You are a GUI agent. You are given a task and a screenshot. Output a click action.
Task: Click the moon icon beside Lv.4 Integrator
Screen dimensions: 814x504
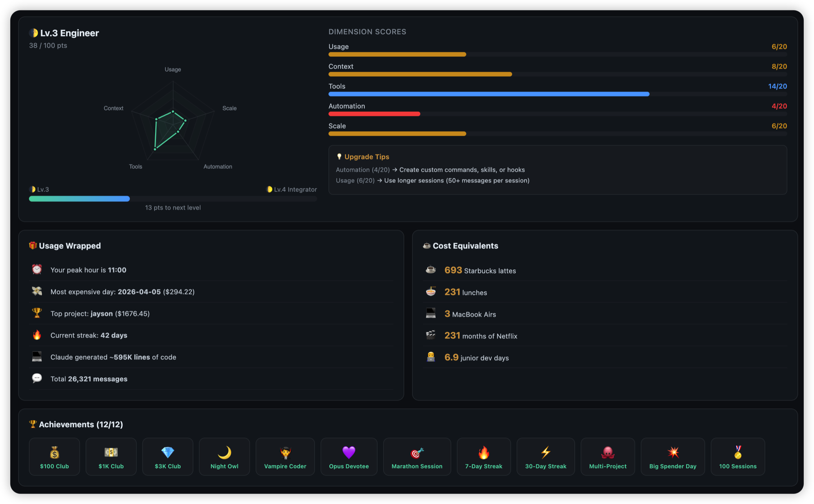click(x=269, y=189)
